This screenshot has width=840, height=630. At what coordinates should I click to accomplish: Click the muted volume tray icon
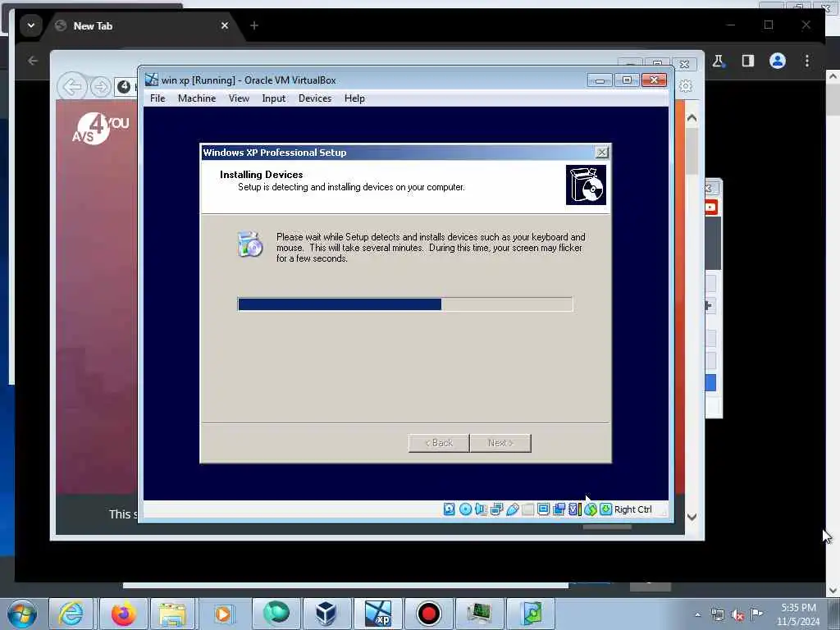[x=737, y=614]
